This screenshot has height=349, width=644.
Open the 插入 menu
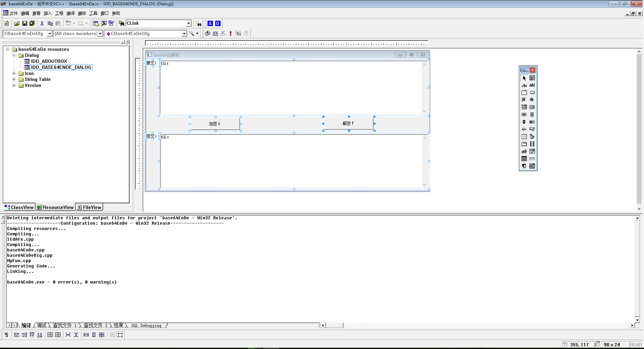click(x=48, y=13)
